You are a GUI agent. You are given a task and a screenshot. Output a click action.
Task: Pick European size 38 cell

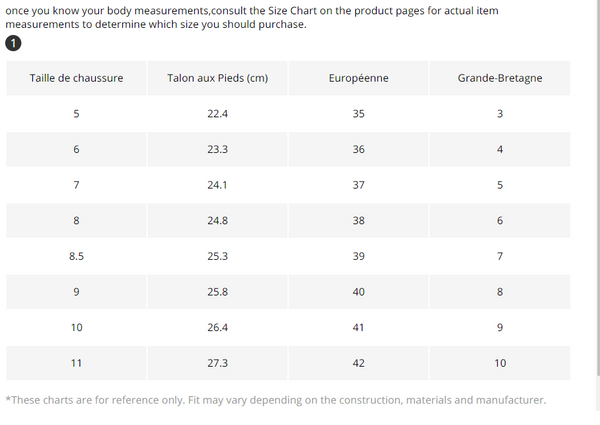pyautogui.click(x=359, y=220)
